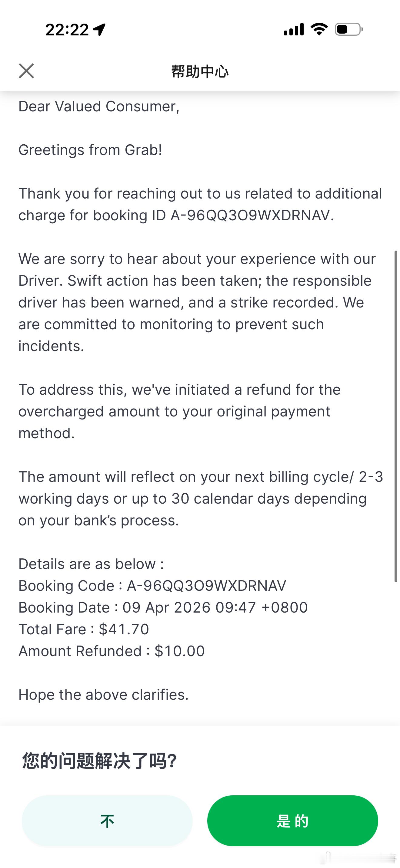Viewport: 400px width, 868px height.
Task: Tap the Booking Date 09 Apr 2026 line
Action: 163,607
